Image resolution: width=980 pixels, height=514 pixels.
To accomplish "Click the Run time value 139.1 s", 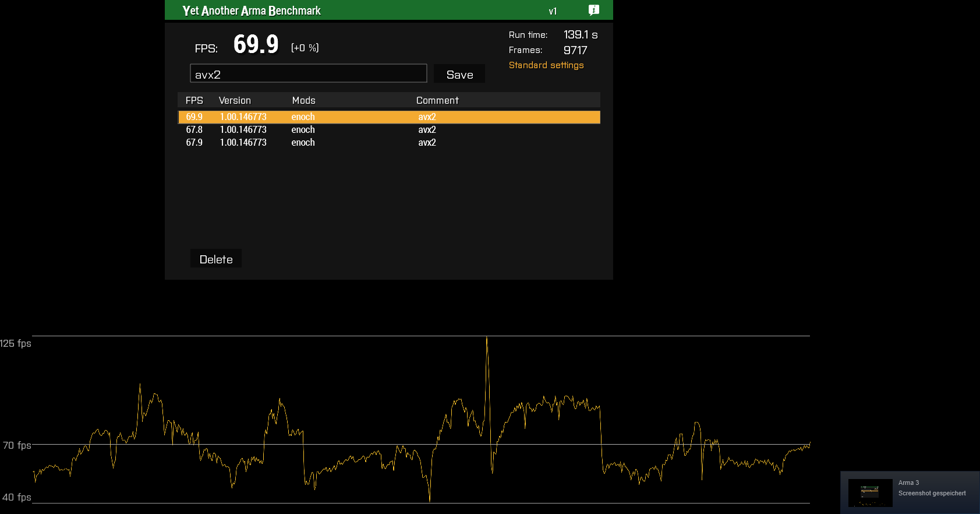I will (581, 35).
